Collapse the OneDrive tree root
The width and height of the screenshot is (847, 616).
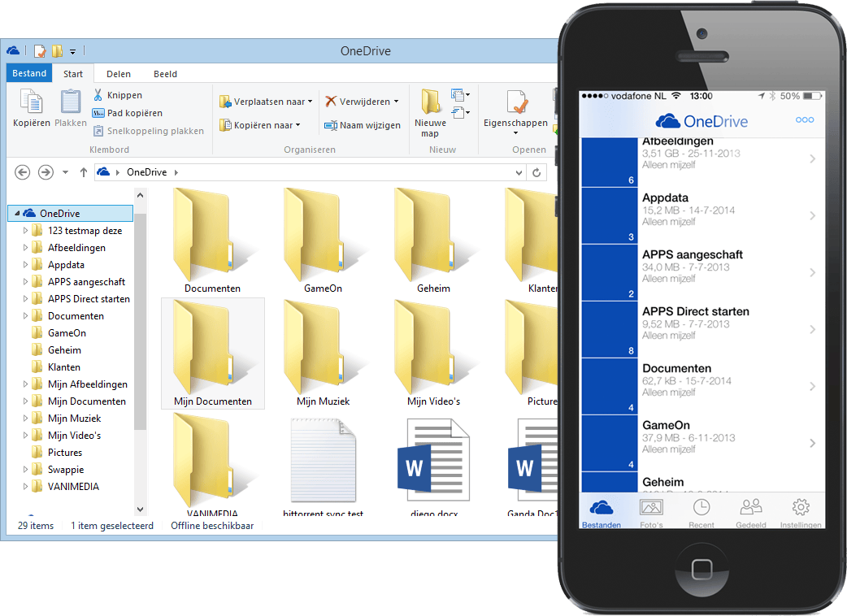tap(17, 213)
